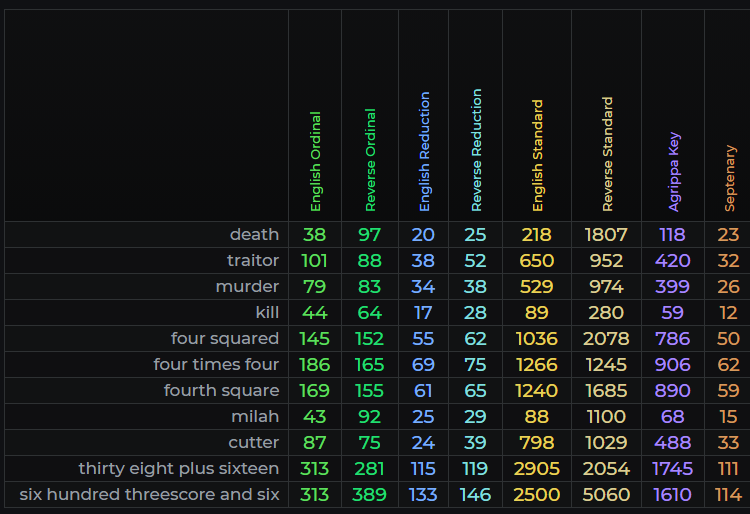Click traitor's English Standard value 650

tap(536, 261)
